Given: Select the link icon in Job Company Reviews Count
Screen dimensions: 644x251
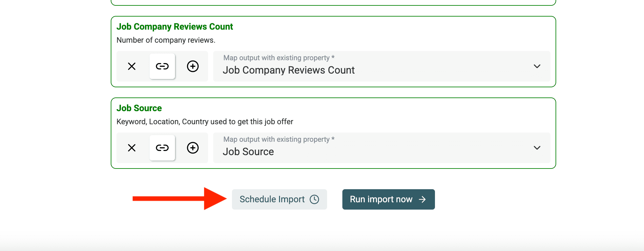Looking at the screenshot, I should pyautogui.click(x=162, y=66).
